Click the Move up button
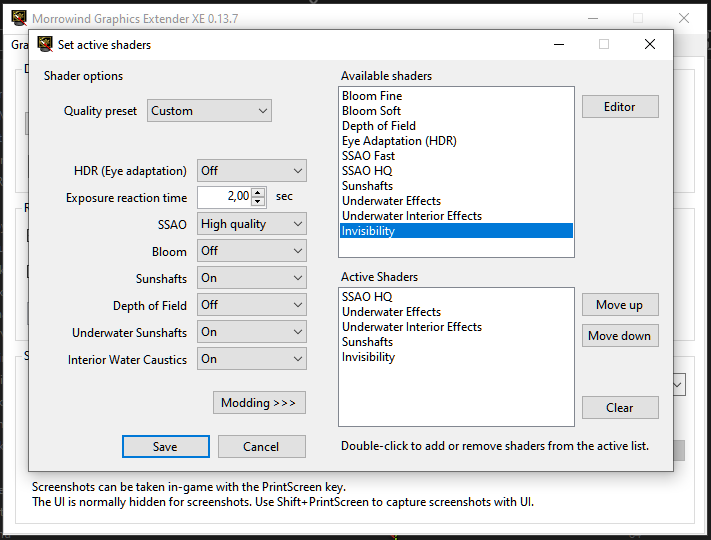 click(620, 305)
